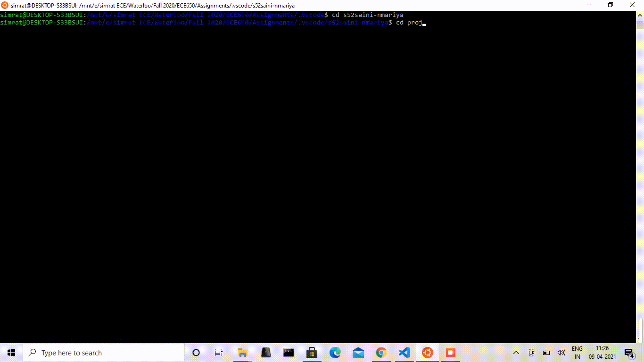
Task: Show hidden system tray icons
Action: [x=516, y=353]
